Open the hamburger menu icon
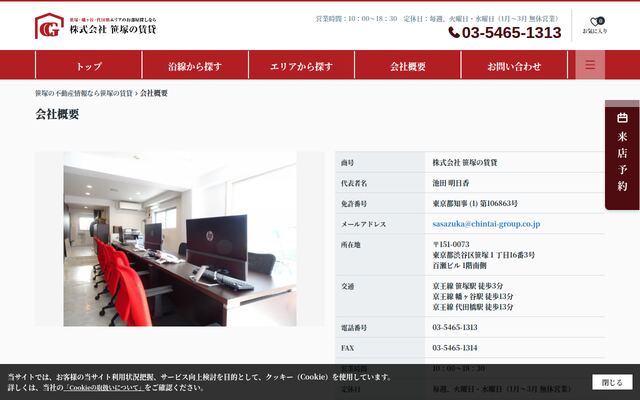Image resolution: width=640 pixels, height=400 pixels. point(590,64)
